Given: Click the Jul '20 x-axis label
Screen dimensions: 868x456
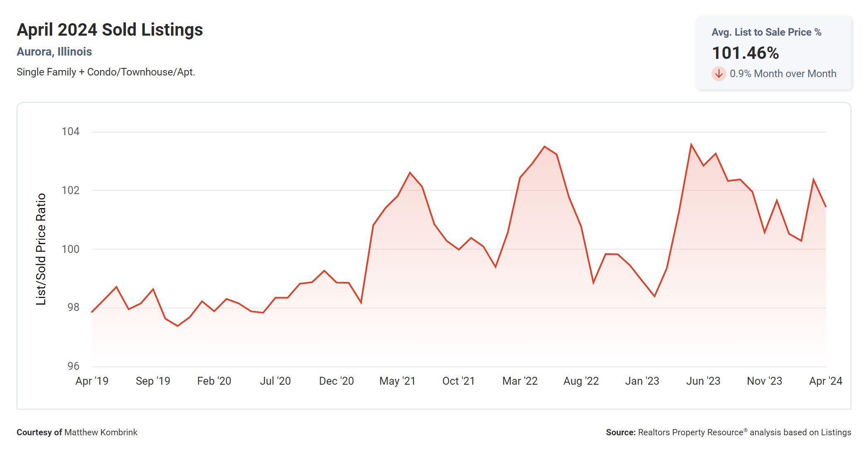Looking at the screenshot, I should pyautogui.click(x=275, y=381).
